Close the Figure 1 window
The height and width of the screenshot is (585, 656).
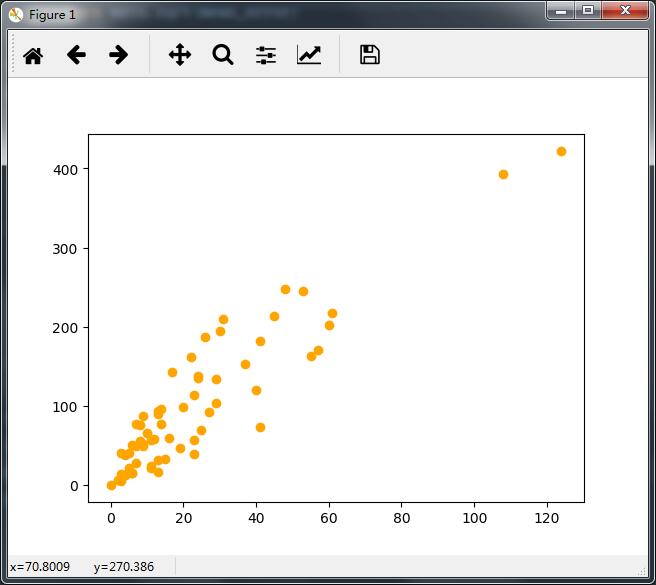click(625, 11)
